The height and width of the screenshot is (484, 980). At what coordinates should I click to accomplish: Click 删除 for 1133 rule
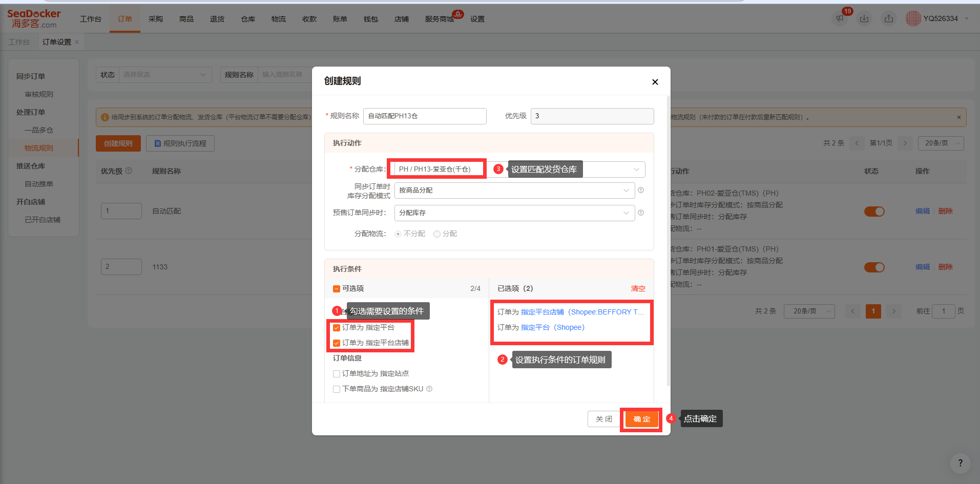[x=945, y=267]
